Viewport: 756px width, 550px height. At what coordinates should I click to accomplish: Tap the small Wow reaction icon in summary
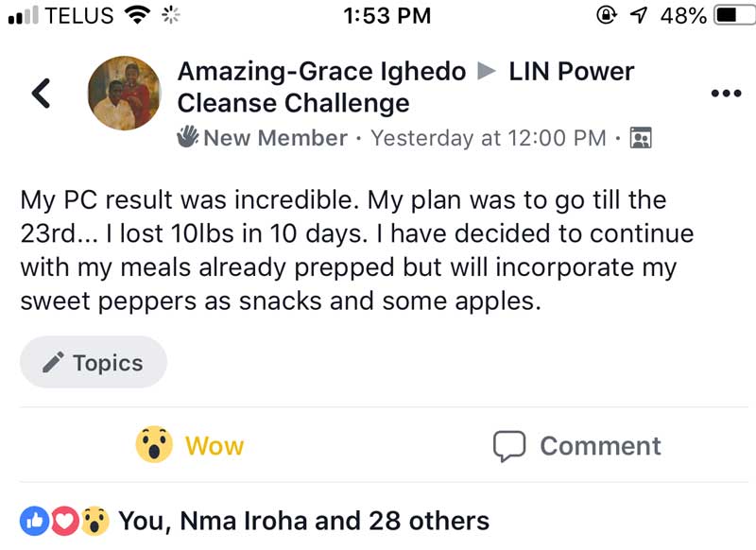(x=93, y=520)
